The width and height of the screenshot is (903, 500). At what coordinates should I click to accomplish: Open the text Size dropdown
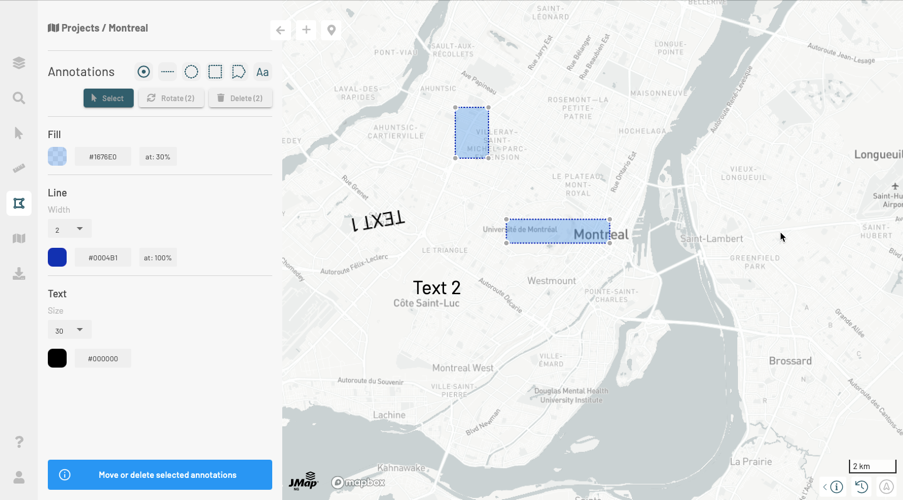tap(69, 330)
